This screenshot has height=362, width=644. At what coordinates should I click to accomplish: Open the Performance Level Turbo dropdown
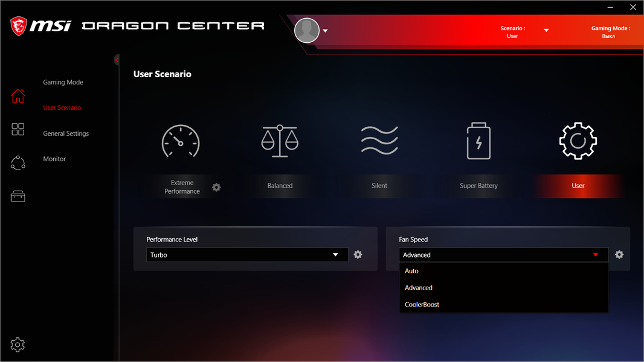tap(247, 255)
